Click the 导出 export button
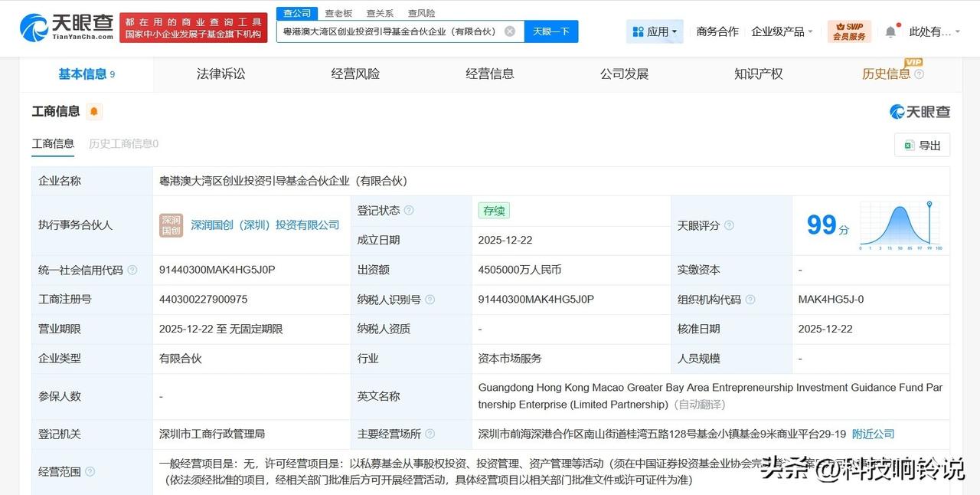 922,145
